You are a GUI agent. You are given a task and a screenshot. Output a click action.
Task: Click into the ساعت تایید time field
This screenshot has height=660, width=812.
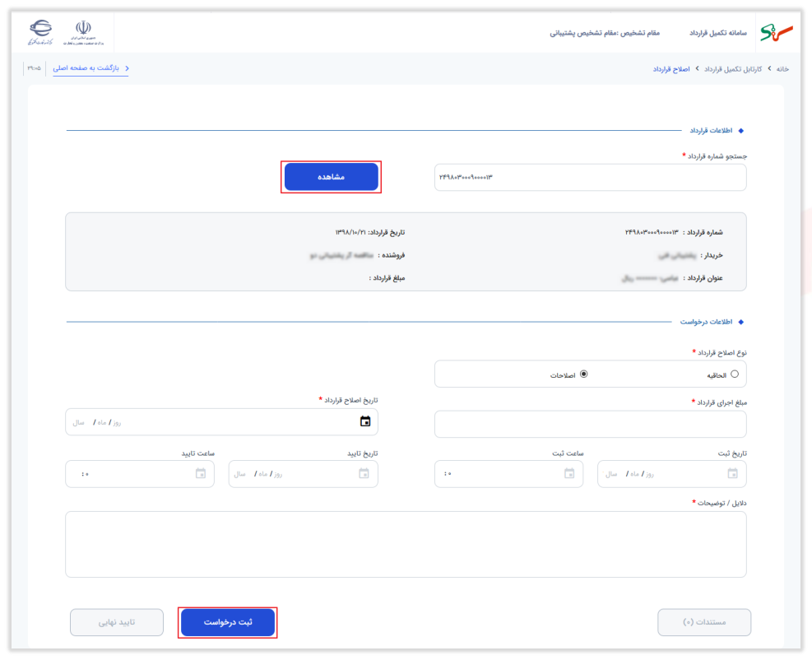[140, 473]
